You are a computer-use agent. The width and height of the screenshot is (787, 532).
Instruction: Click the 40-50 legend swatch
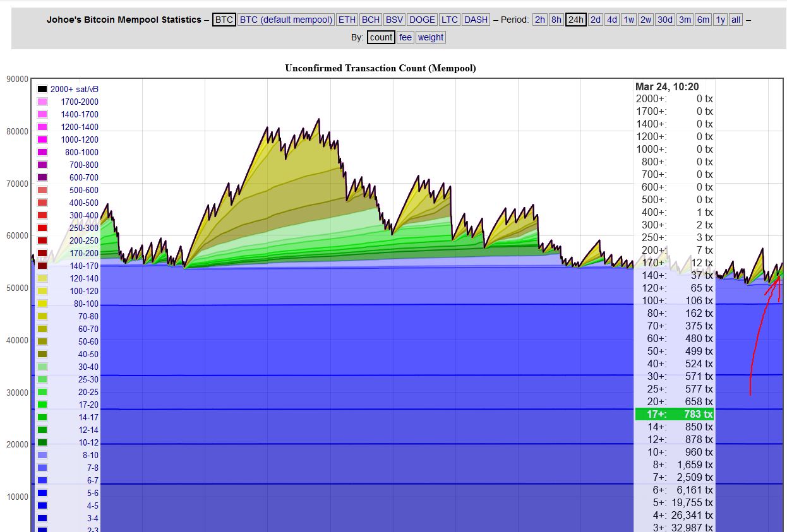pyautogui.click(x=42, y=354)
